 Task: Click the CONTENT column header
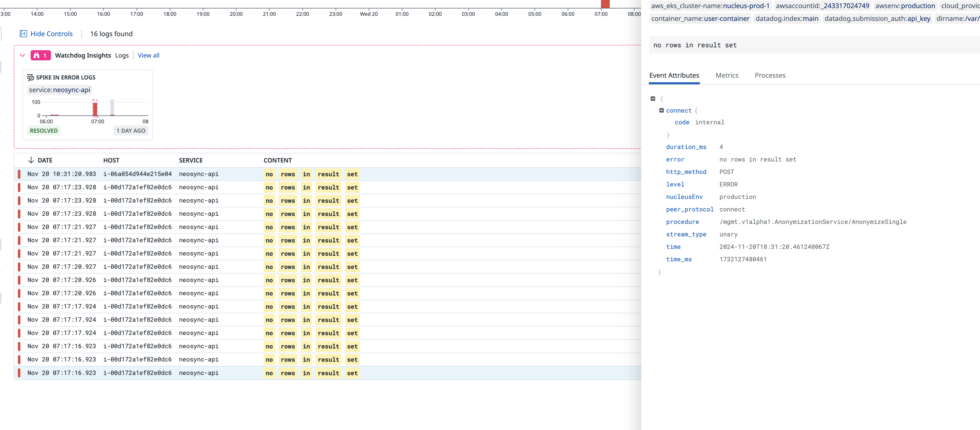(x=278, y=160)
